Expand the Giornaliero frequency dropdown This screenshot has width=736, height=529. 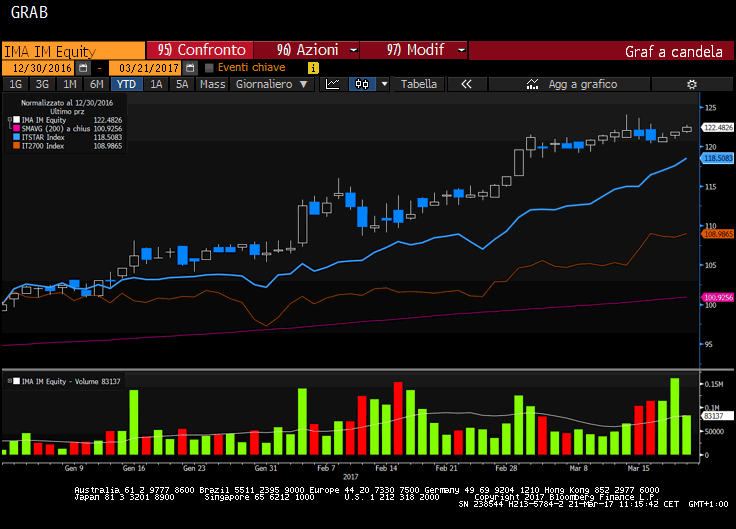pyautogui.click(x=271, y=85)
